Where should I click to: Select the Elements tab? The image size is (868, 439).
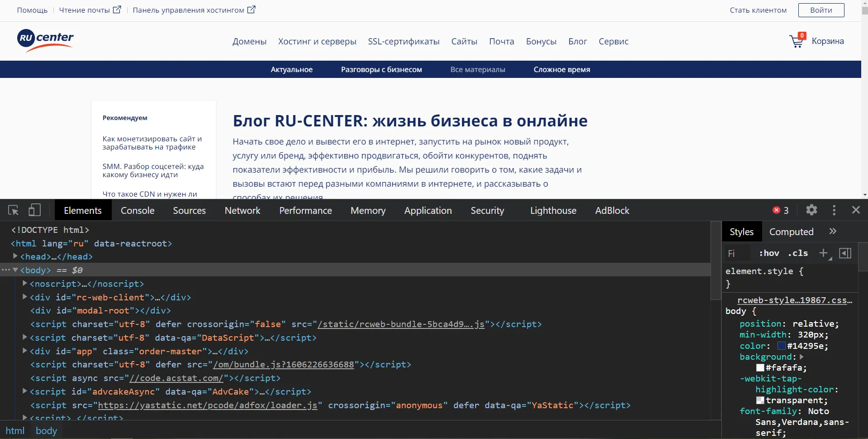tap(83, 210)
